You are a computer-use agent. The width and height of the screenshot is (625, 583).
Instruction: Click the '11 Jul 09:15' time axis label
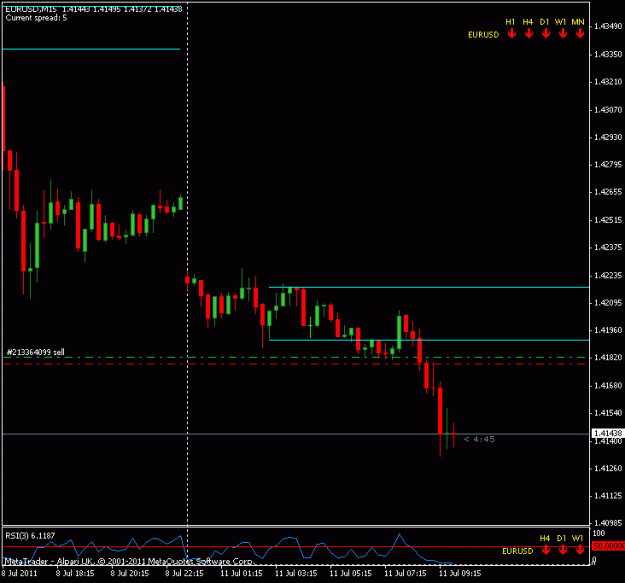point(460,573)
